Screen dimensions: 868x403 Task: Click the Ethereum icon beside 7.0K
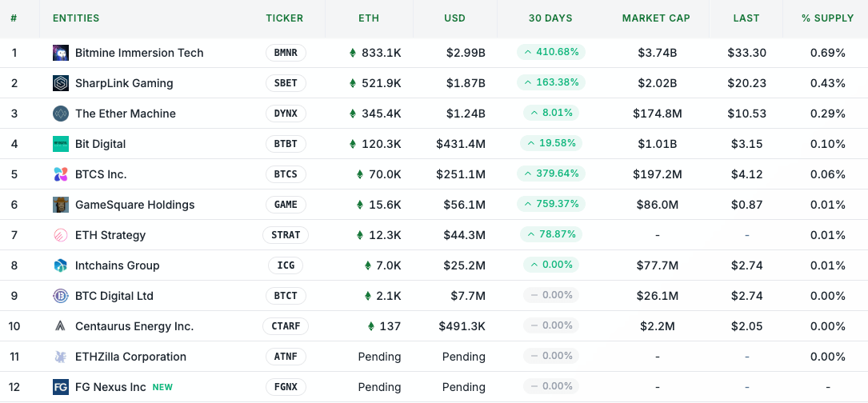pos(367,265)
